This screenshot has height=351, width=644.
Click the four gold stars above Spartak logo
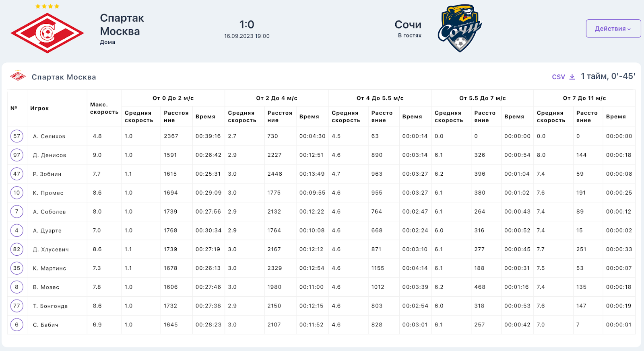pyautogui.click(x=47, y=6)
